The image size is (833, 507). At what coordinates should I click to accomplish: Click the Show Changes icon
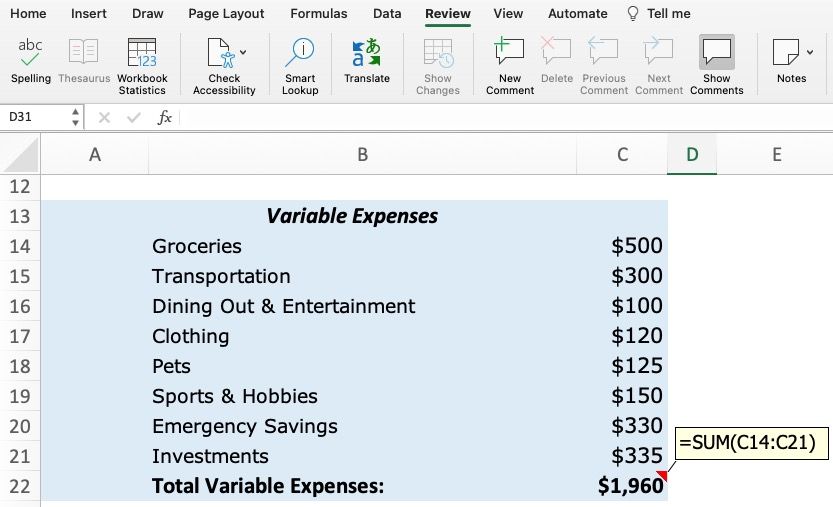(438, 54)
